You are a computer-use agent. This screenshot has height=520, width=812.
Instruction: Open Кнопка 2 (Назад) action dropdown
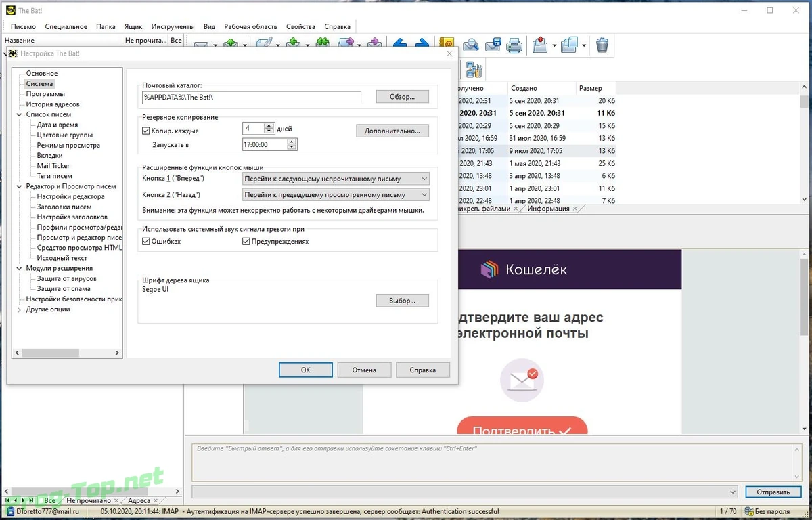(336, 194)
